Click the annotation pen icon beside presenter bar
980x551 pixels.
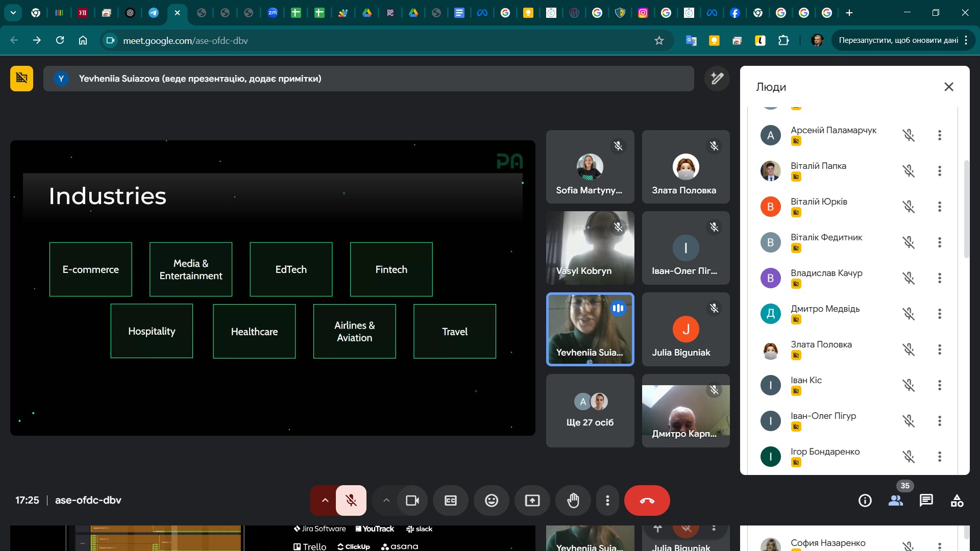[x=717, y=79]
